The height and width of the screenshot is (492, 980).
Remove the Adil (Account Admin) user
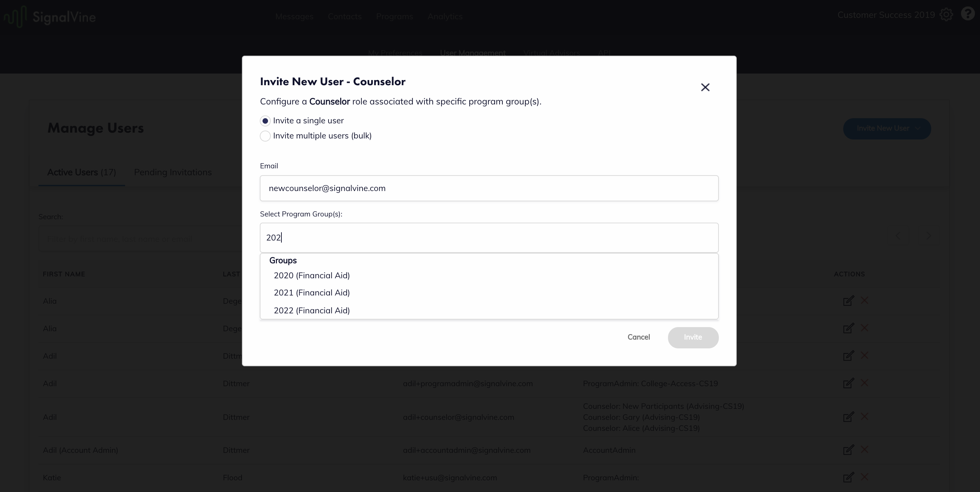pos(864,450)
